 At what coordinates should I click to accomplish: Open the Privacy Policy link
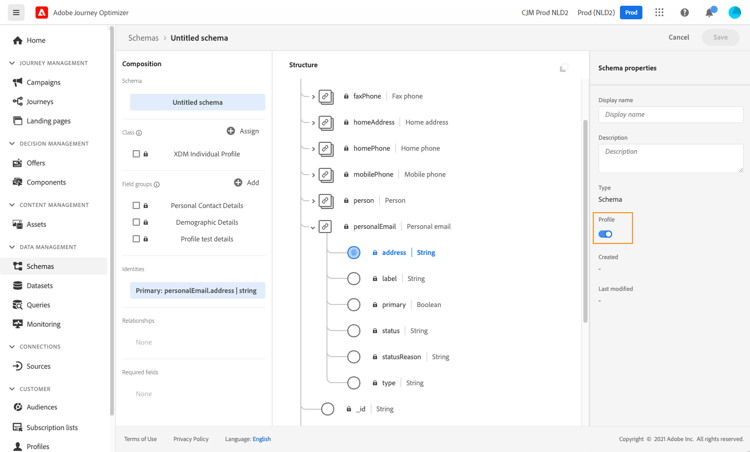point(190,439)
